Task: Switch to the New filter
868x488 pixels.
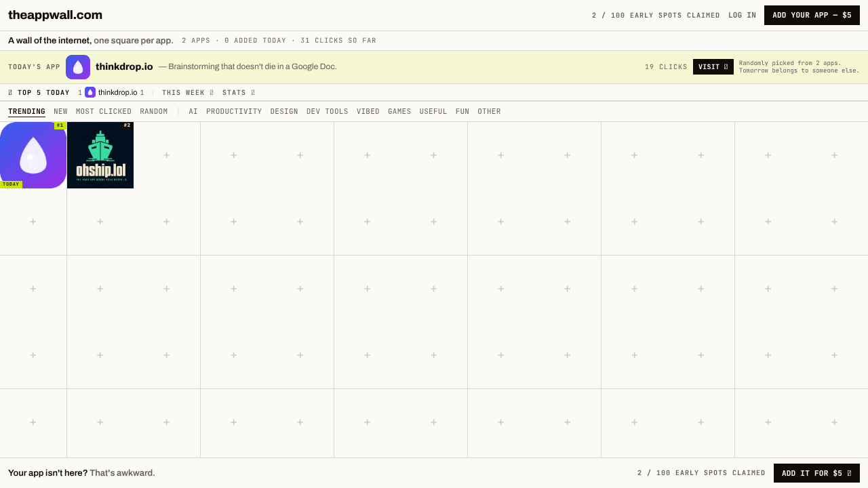Action: click(60, 111)
